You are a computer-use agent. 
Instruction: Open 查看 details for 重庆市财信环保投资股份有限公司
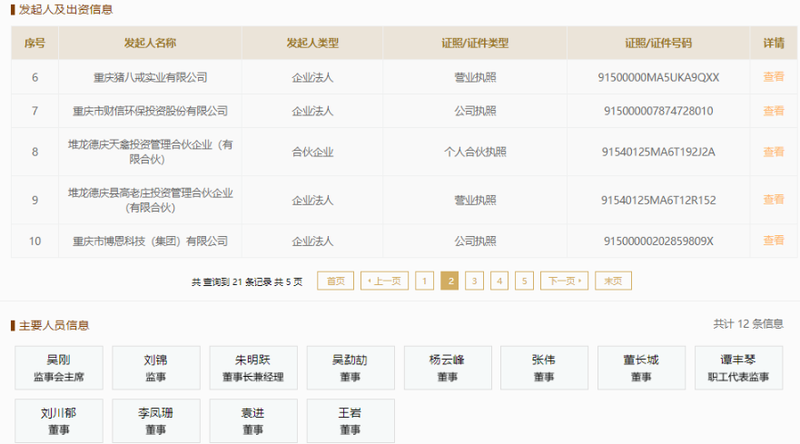point(773,111)
